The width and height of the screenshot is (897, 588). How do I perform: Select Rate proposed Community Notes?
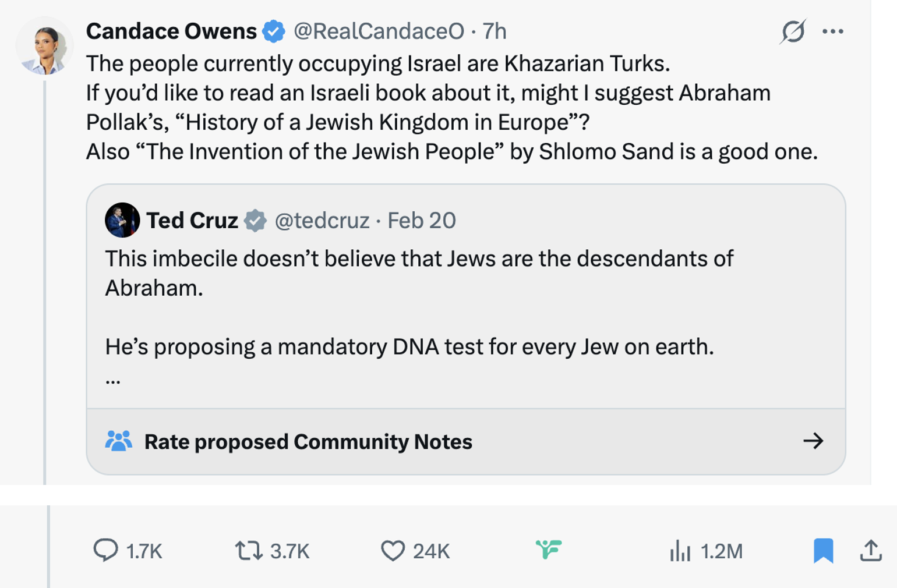[x=308, y=442]
